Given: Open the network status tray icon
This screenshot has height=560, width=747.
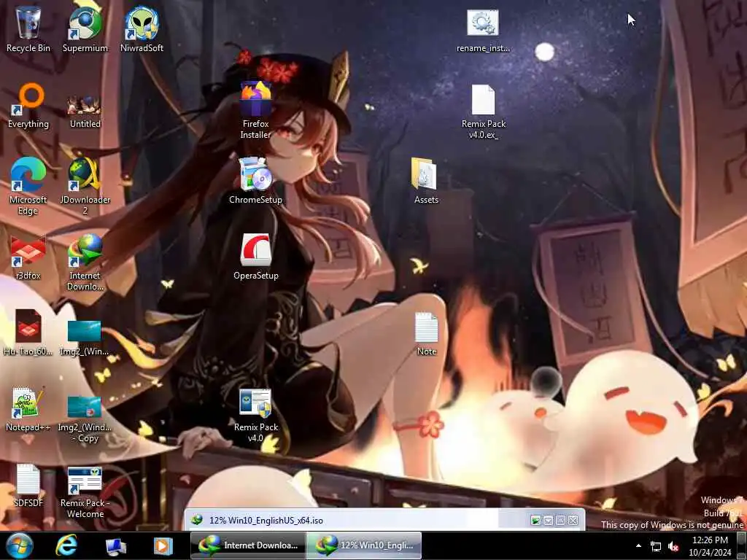Looking at the screenshot, I should 656,547.
